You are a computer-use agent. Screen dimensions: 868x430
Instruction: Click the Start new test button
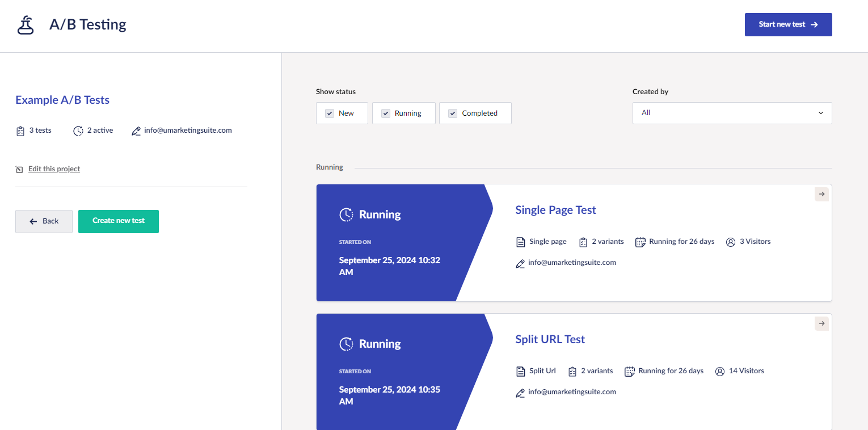788,24
